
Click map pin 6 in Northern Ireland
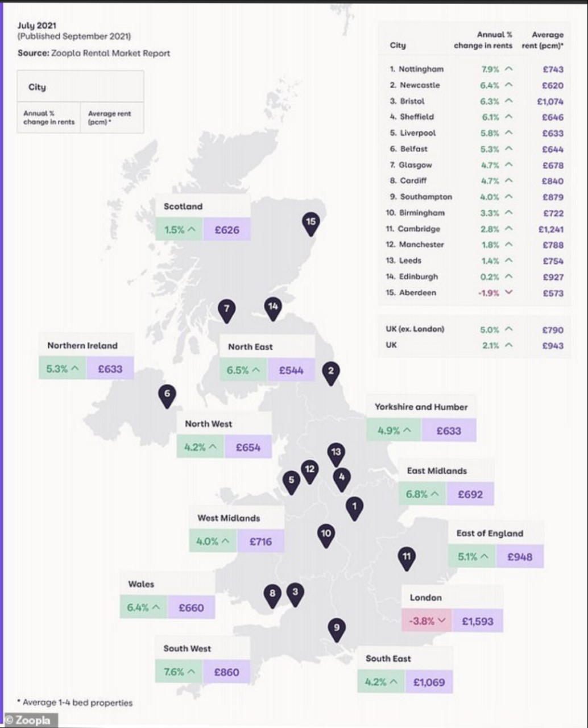click(167, 396)
